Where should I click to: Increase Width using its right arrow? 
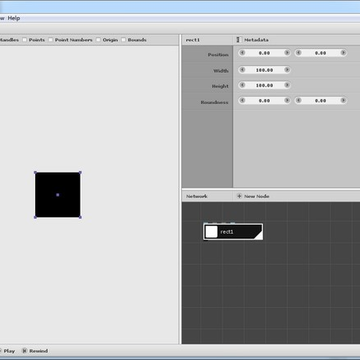[x=286, y=70]
